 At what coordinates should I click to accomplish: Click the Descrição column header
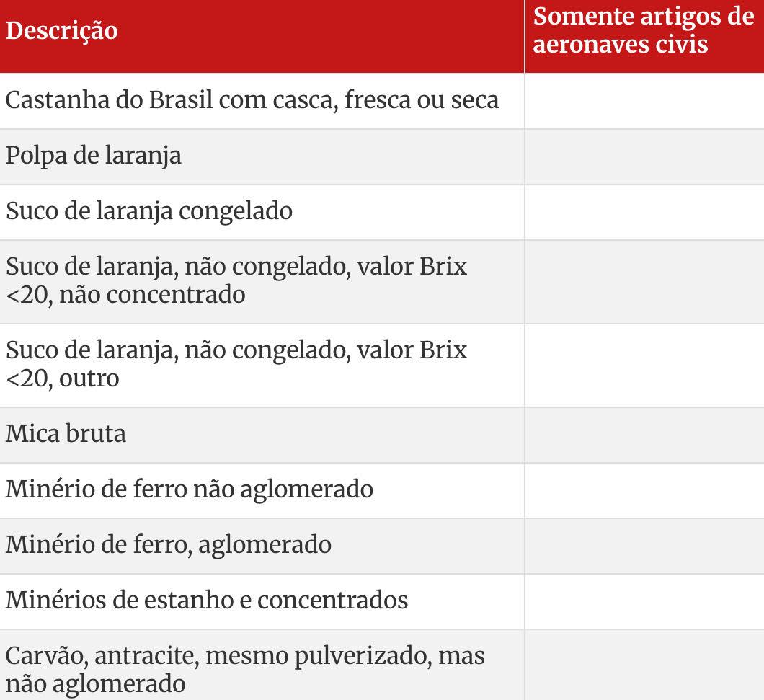pos(62,31)
